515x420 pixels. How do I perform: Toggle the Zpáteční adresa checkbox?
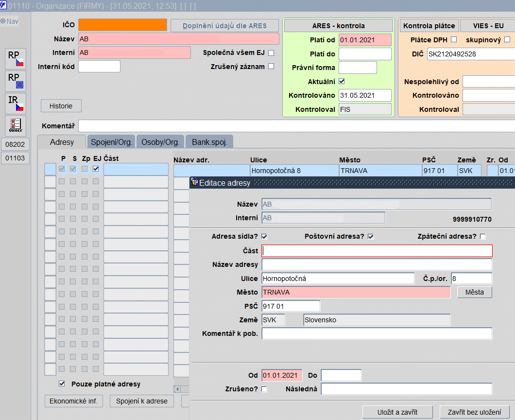[x=482, y=237]
